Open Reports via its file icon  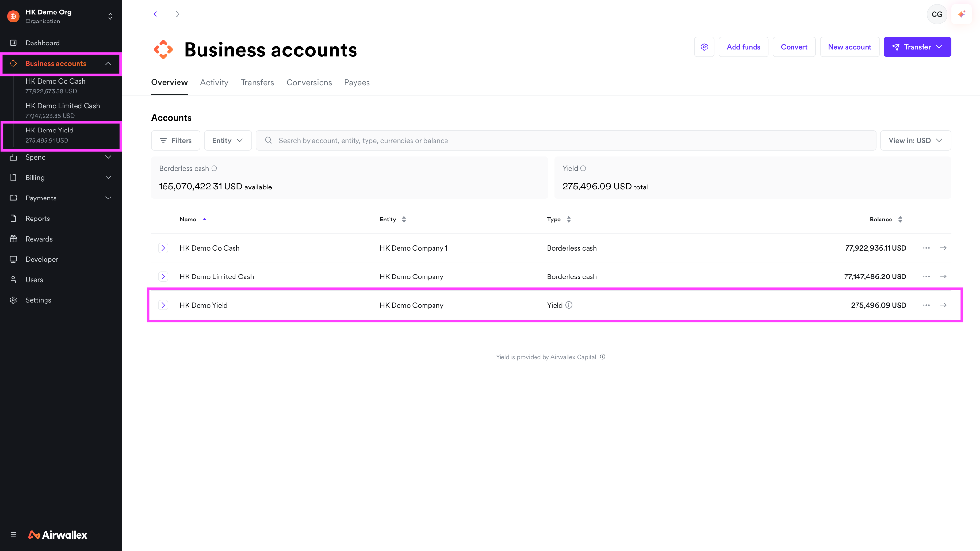pyautogui.click(x=13, y=219)
